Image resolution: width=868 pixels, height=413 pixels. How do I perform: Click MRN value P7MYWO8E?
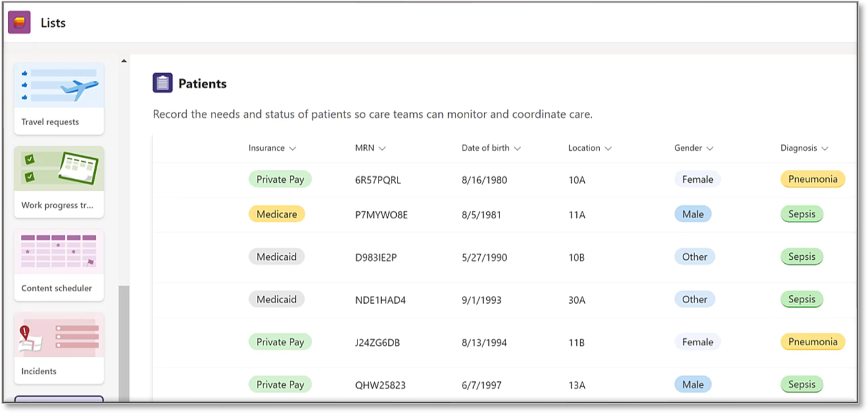click(381, 214)
